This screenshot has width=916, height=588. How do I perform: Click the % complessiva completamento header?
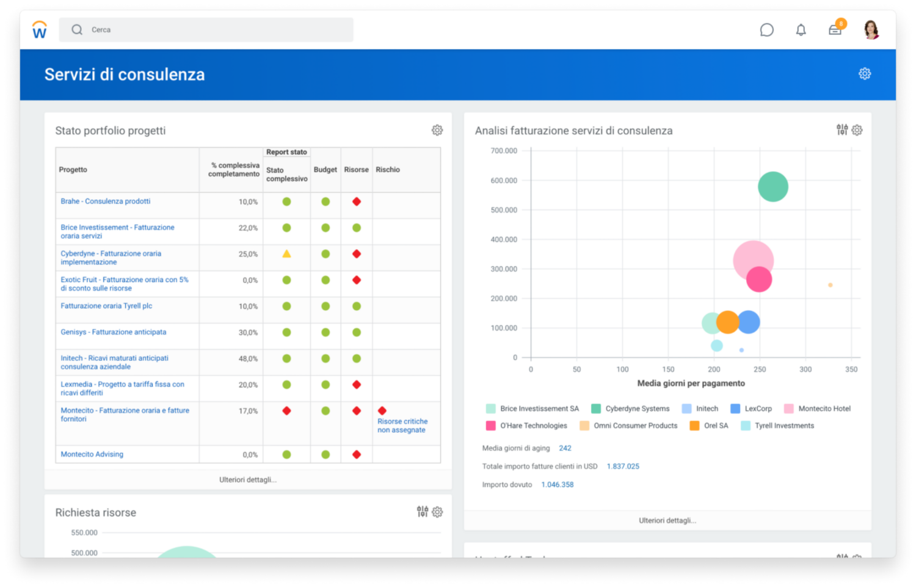pos(234,170)
